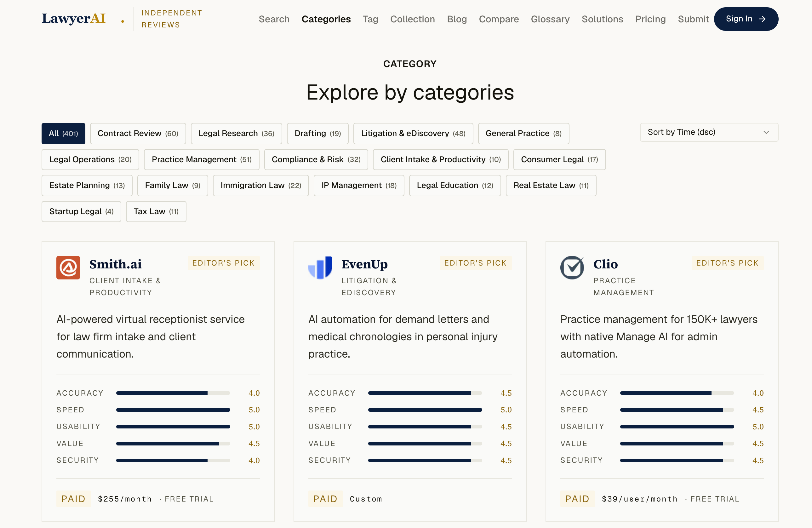This screenshot has width=812, height=528.
Task: Open the Compare nav item
Action: (499, 19)
